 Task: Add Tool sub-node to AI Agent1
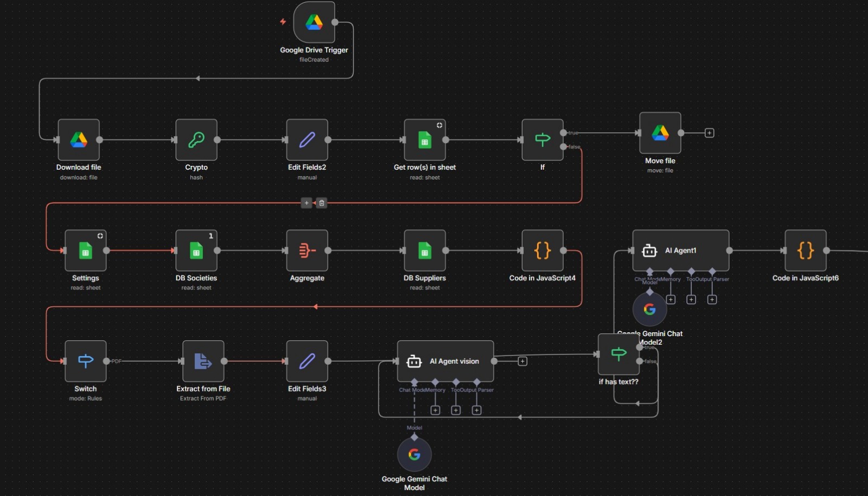(x=691, y=299)
